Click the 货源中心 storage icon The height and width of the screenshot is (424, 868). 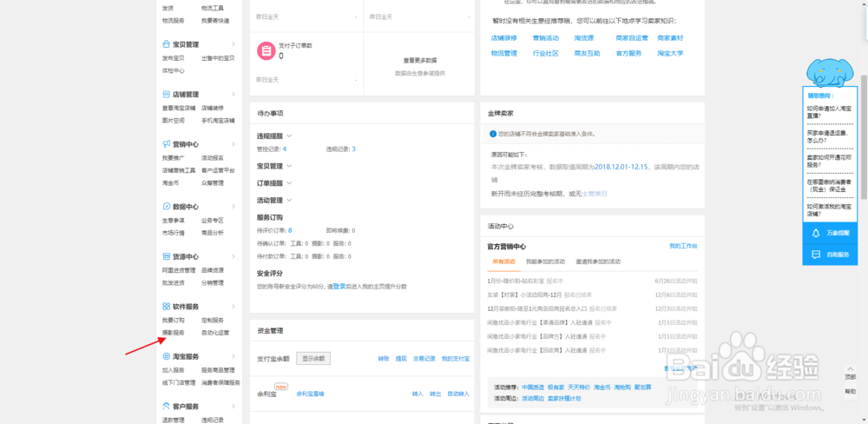point(166,256)
